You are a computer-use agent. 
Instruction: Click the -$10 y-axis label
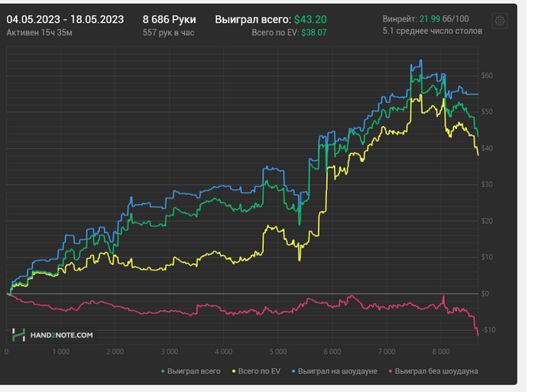click(488, 330)
